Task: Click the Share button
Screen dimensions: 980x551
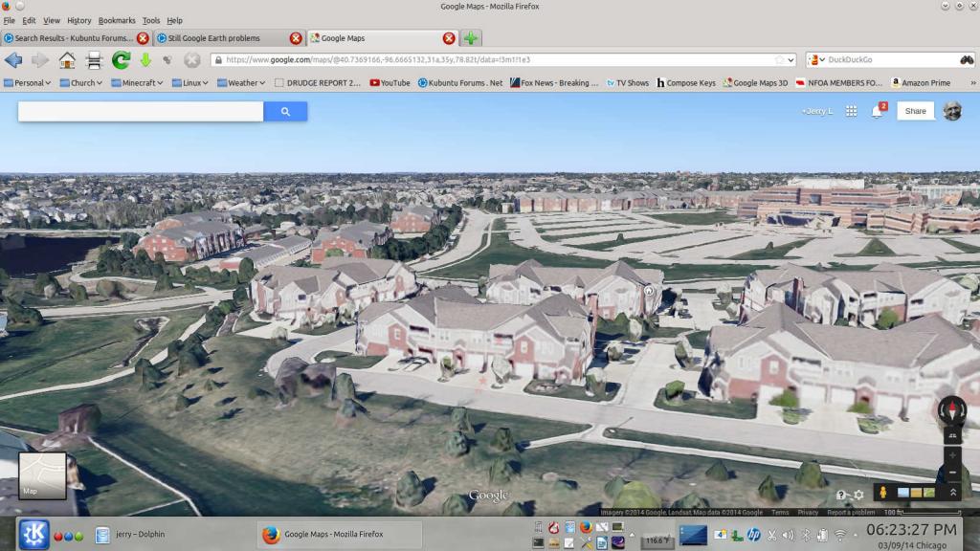Action: (x=915, y=111)
